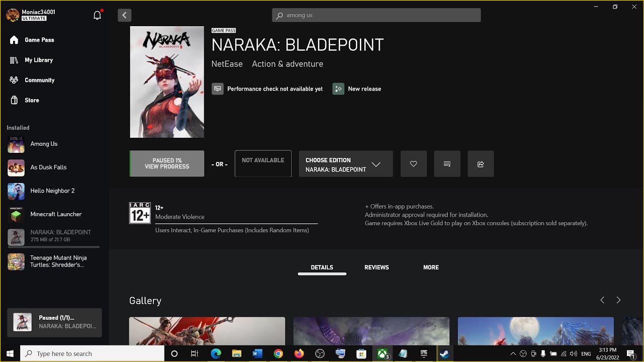Open Task View in taskbar
This screenshot has height=362, width=644.
tap(195, 353)
